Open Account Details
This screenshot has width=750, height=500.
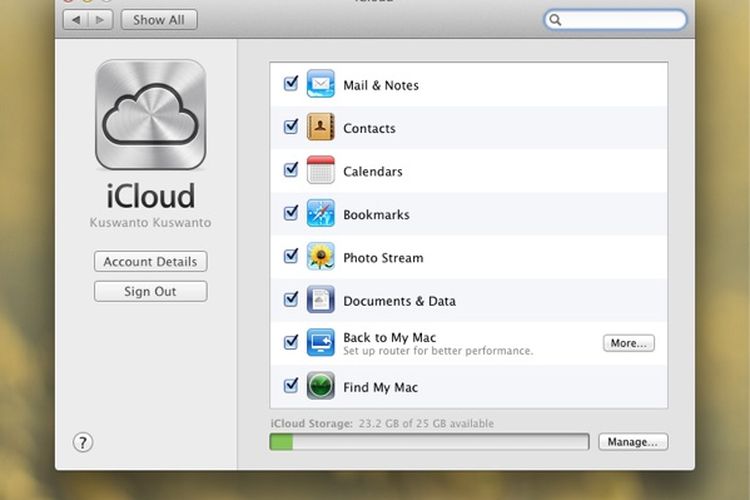151,262
